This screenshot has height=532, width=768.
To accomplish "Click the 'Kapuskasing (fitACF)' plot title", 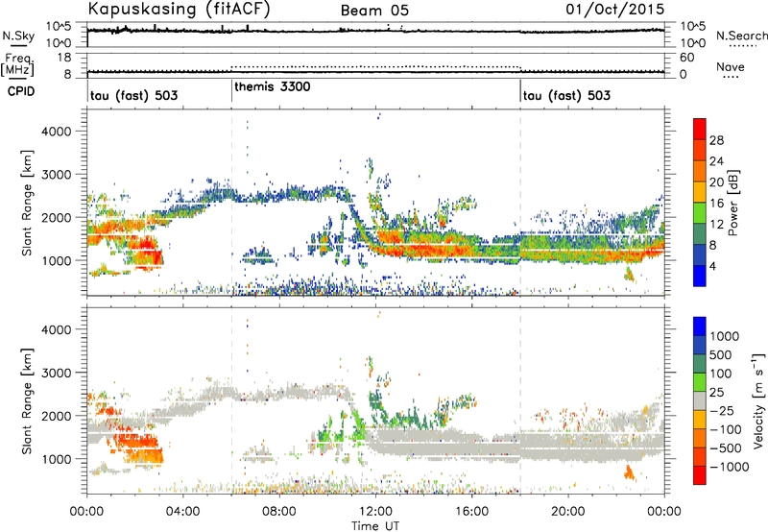I will 179,10.
